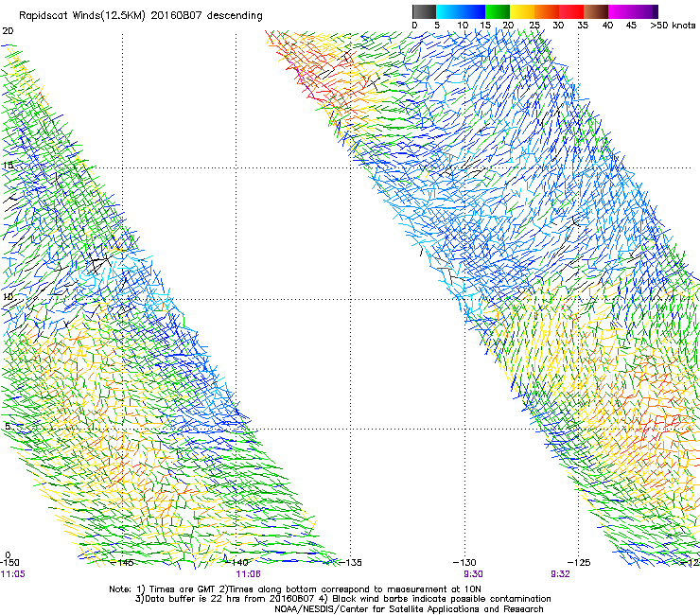Click the purple time stamp '9:30'
The width and height of the screenshot is (700, 615).
(x=473, y=574)
